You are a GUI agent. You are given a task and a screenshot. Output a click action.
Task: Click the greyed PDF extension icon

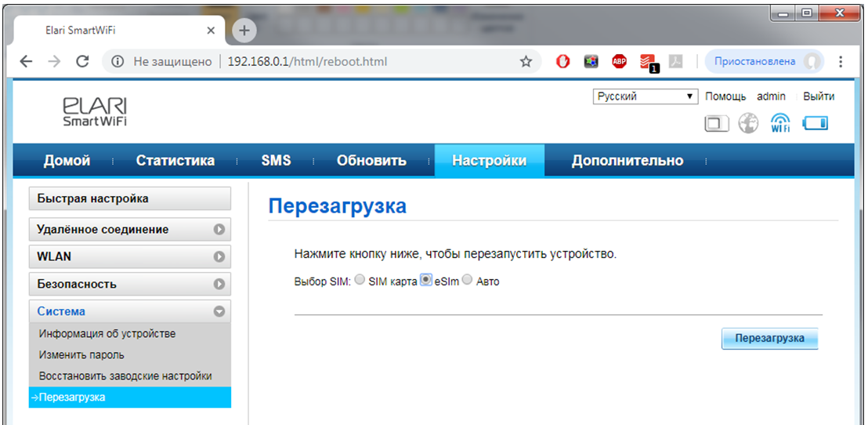[x=675, y=61]
